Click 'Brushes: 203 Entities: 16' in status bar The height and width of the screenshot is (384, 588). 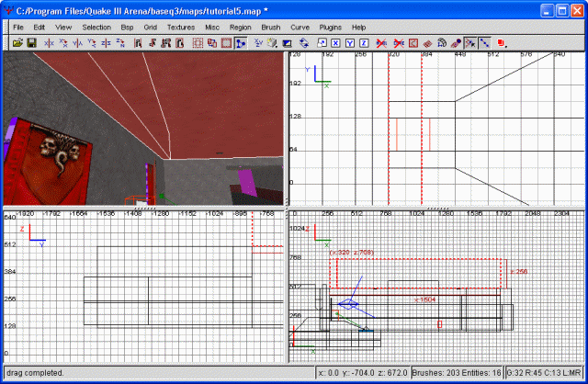[x=457, y=373]
